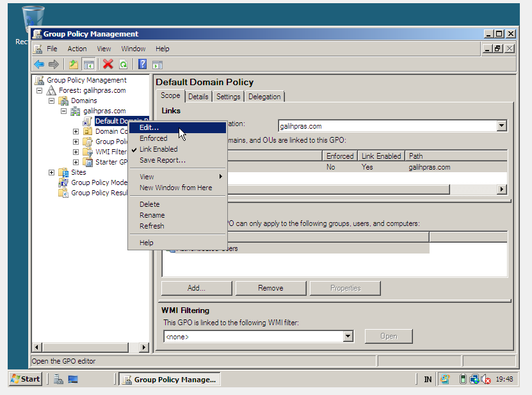
Task: Switch to the Details tab
Action: pyautogui.click(x=198, y=97)
